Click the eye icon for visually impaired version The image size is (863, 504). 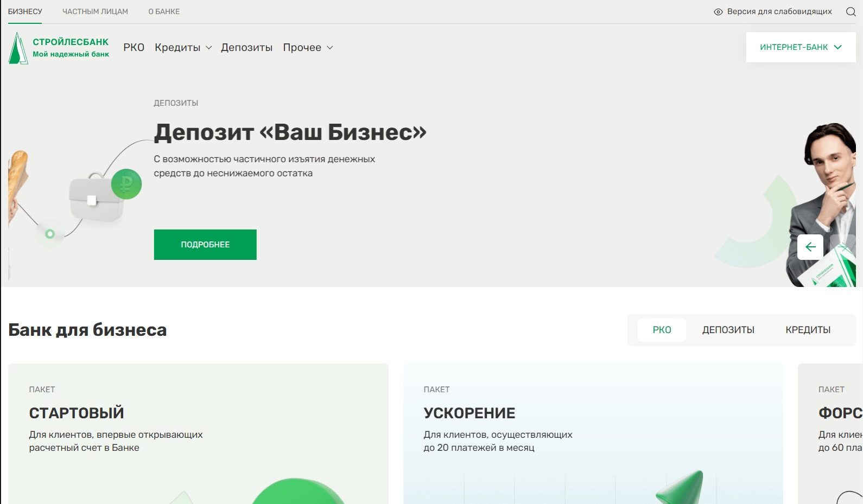click(x=718, y=11)
